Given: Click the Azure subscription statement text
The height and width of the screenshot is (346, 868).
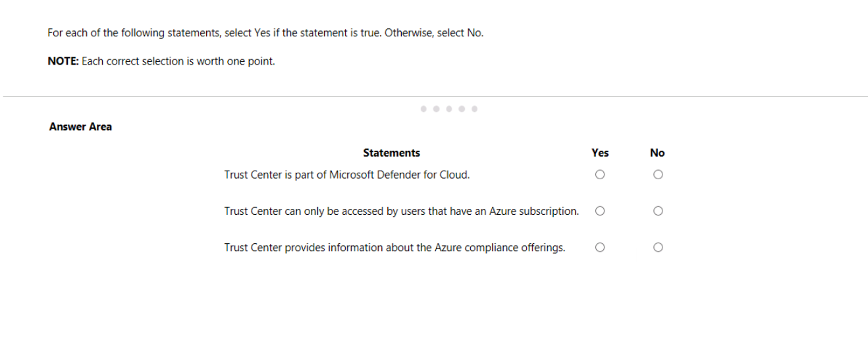Looking at the screenshot, I should 401,212.
